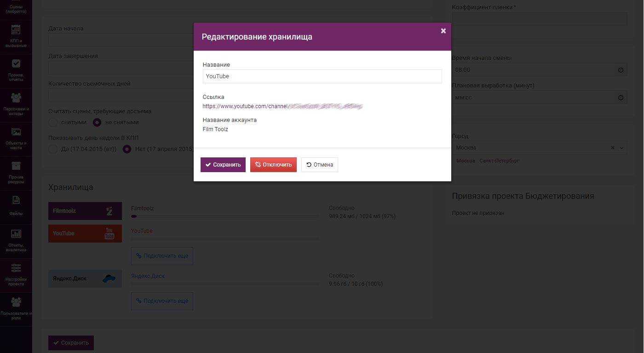Screen dimensions: 644x353
Task: Open Файлы sidebar icon
Action: point(16,207)
